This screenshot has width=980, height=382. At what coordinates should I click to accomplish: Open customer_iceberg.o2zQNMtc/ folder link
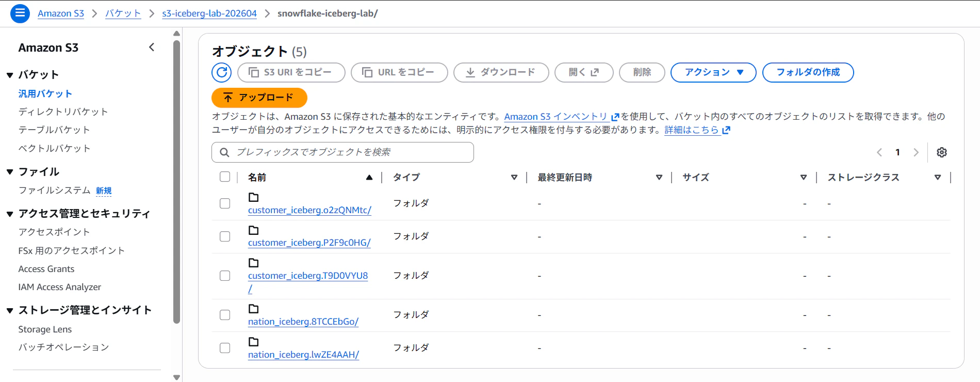pos(309,210)
